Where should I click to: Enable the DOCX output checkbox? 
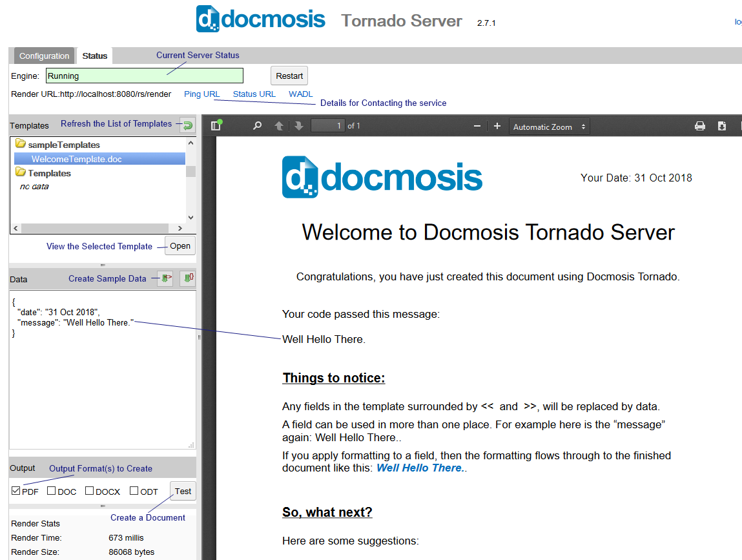89,490
